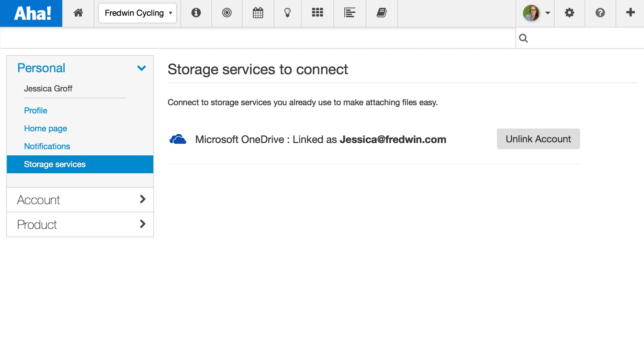Viewport: 644px width, 363px height.
Task: Collapse the Personal section
Action: (141, 68)
